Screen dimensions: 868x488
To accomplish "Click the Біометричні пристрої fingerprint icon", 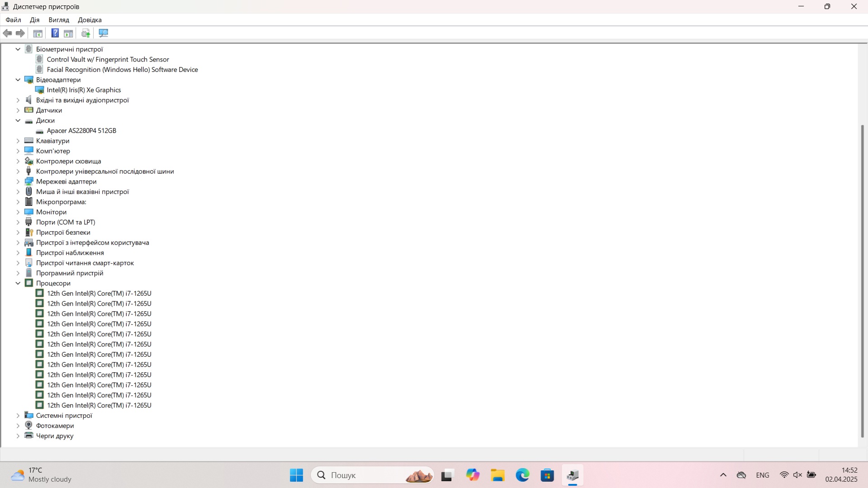I will coord(29,49).
